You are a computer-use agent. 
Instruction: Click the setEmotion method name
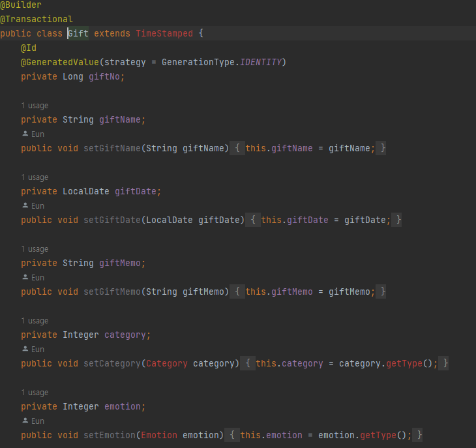pyautogui.click(x=110, y=435)
